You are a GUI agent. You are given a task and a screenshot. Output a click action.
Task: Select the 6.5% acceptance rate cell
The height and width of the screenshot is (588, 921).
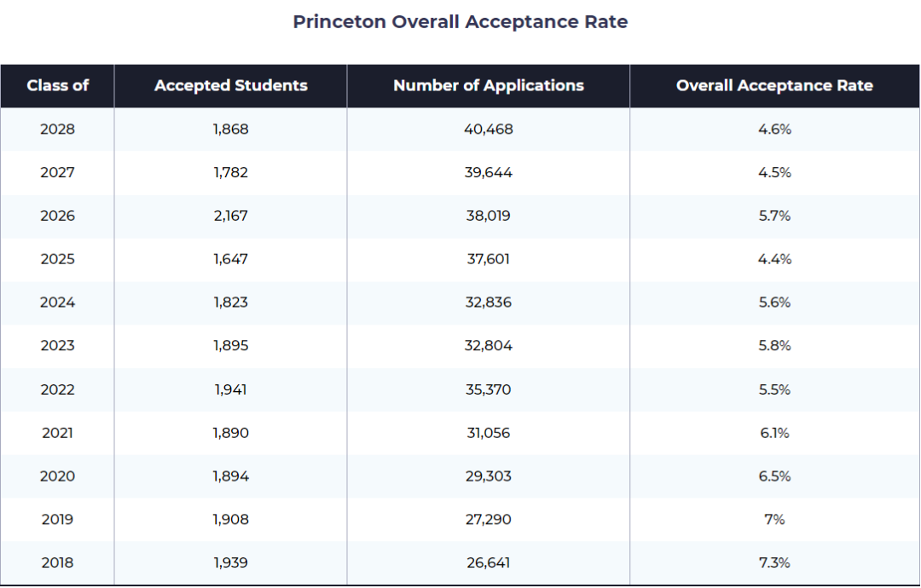774,476
